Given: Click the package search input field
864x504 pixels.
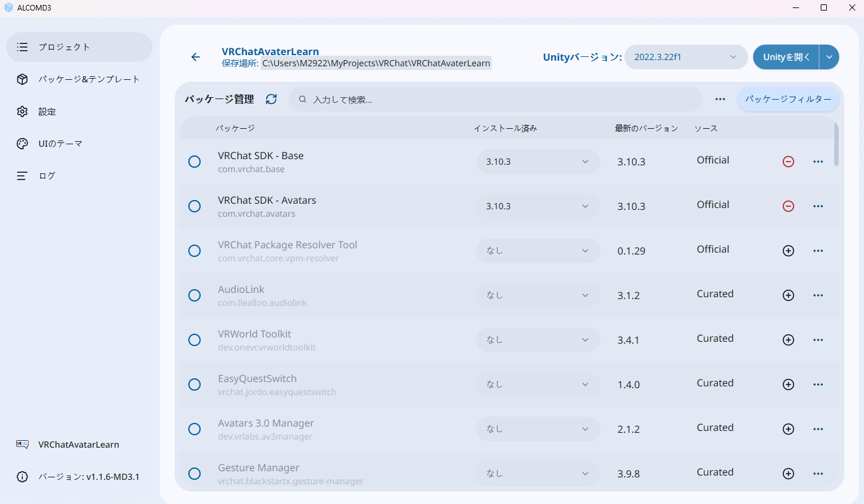Looking at the screenshot, I should point(495,99).
